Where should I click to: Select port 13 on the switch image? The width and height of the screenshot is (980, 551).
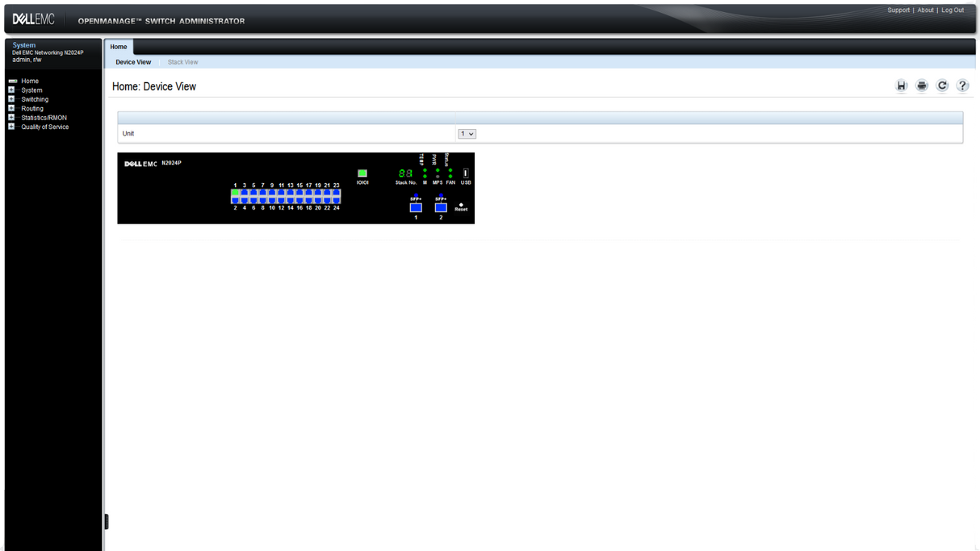[291, 192]
